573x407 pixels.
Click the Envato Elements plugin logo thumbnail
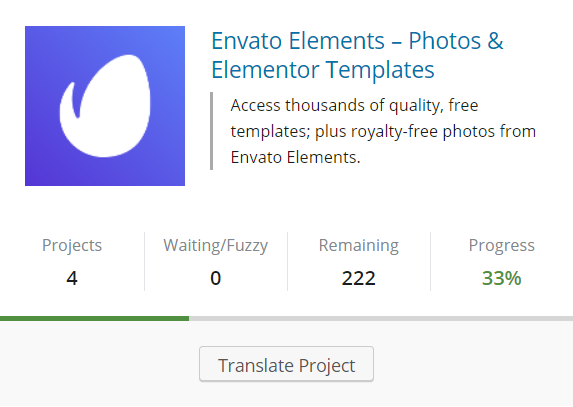pyautogui.click(x=105, y=106)
